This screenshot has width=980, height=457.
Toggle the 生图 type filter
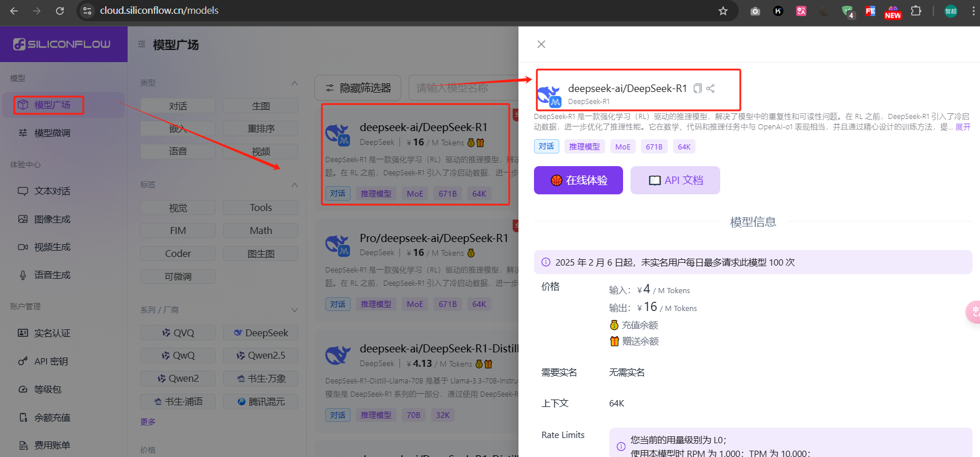[x=260, y=106]
